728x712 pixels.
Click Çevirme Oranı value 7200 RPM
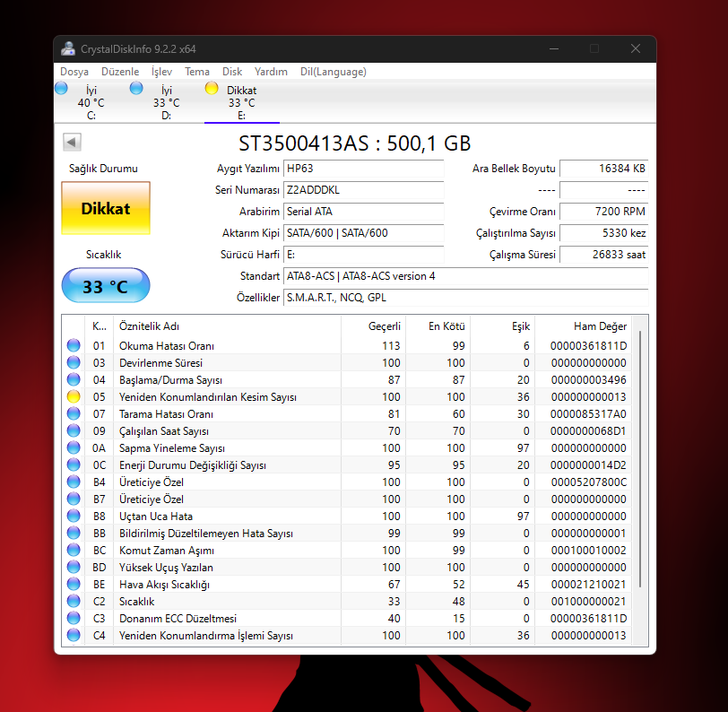pos(604,212)
